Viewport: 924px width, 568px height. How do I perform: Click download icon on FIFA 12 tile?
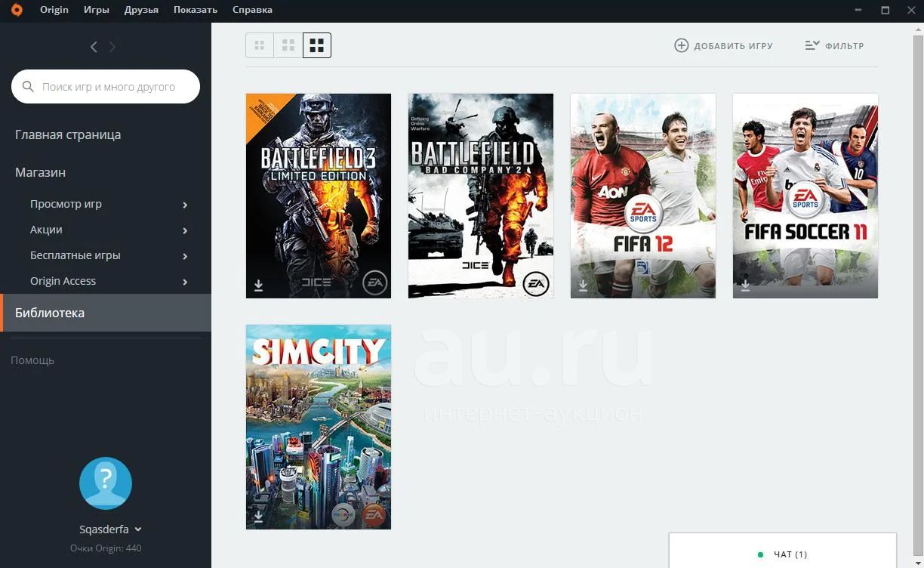583,285
